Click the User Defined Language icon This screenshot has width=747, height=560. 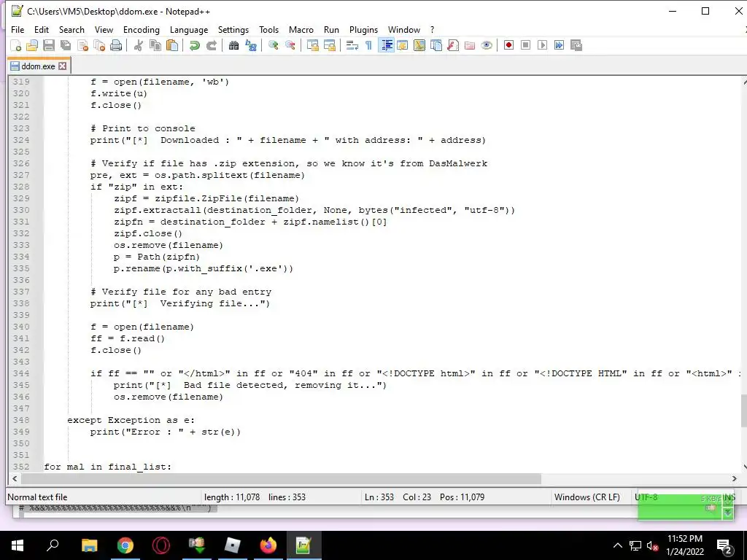(x=403, y=45)
